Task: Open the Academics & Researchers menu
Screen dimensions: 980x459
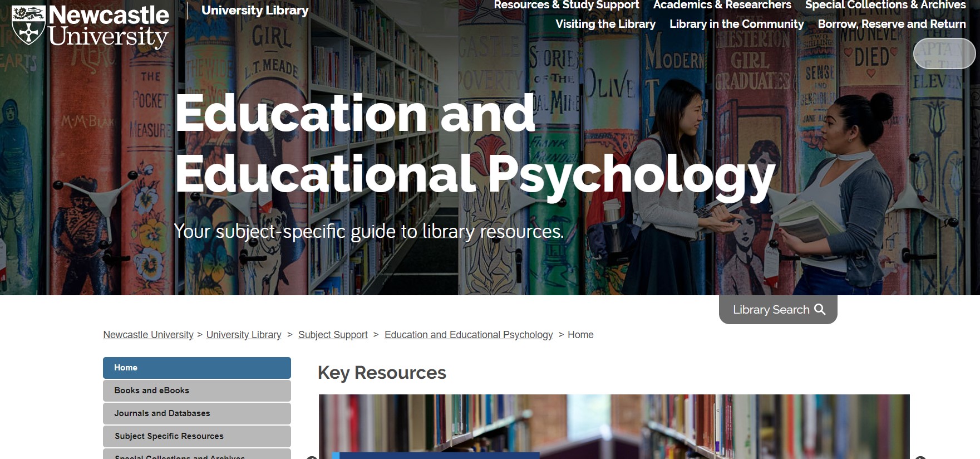Action: click(722, 5)
